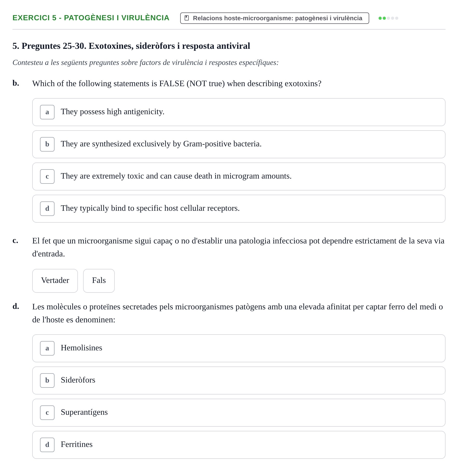
Task: Choose Sideròfors as the answer
Action: coord(239,380)
